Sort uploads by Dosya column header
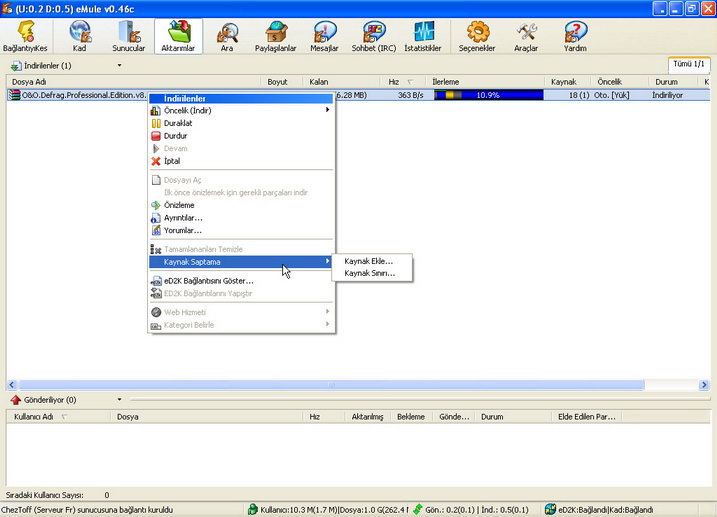 click(x=207, y=417)
